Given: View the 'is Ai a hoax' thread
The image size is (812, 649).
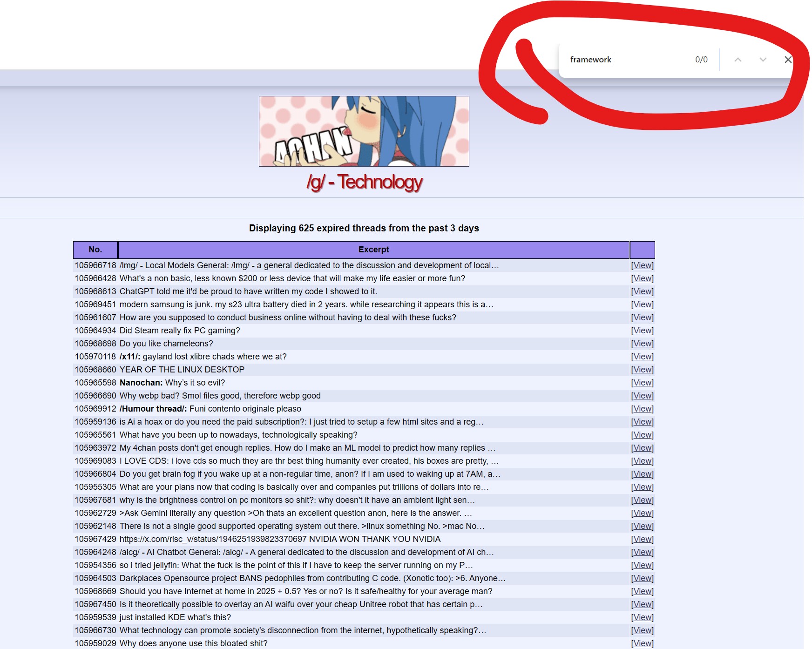Looking at the screenshot, I should tap(643, 422).
